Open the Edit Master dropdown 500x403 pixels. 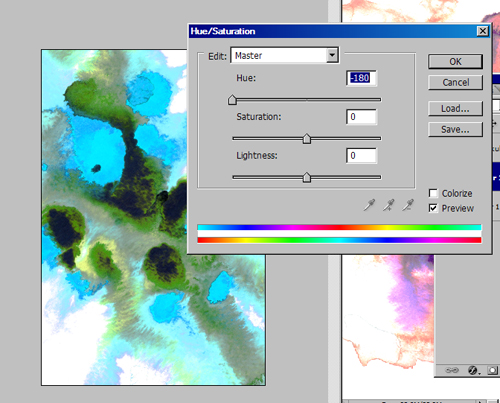coord(285,55)
